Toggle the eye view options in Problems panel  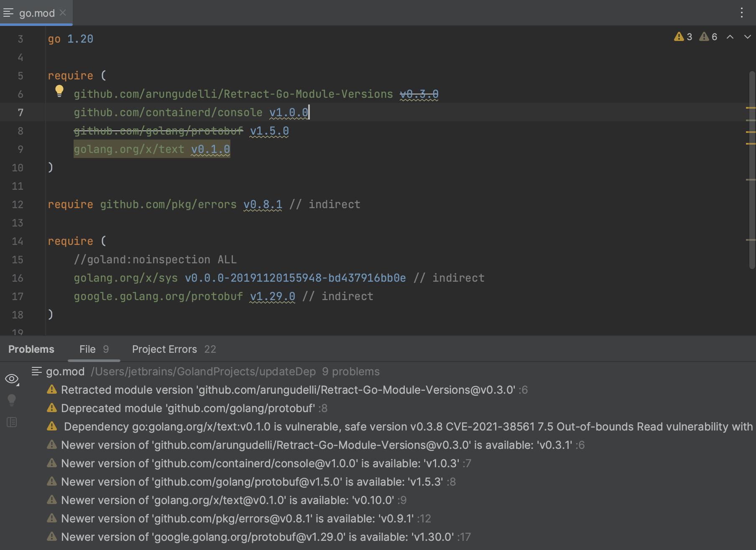pos(12,379)
